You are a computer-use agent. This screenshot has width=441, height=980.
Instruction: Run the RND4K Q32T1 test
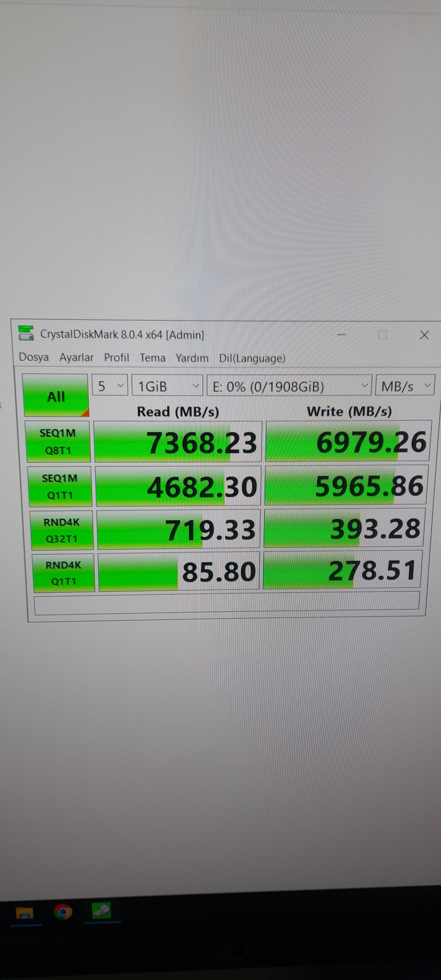(62, 530)
